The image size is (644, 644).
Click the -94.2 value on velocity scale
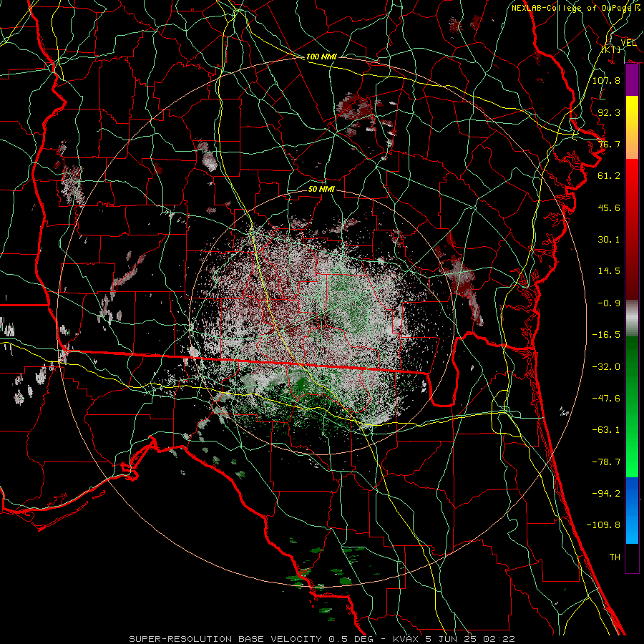tap(606, 493)
